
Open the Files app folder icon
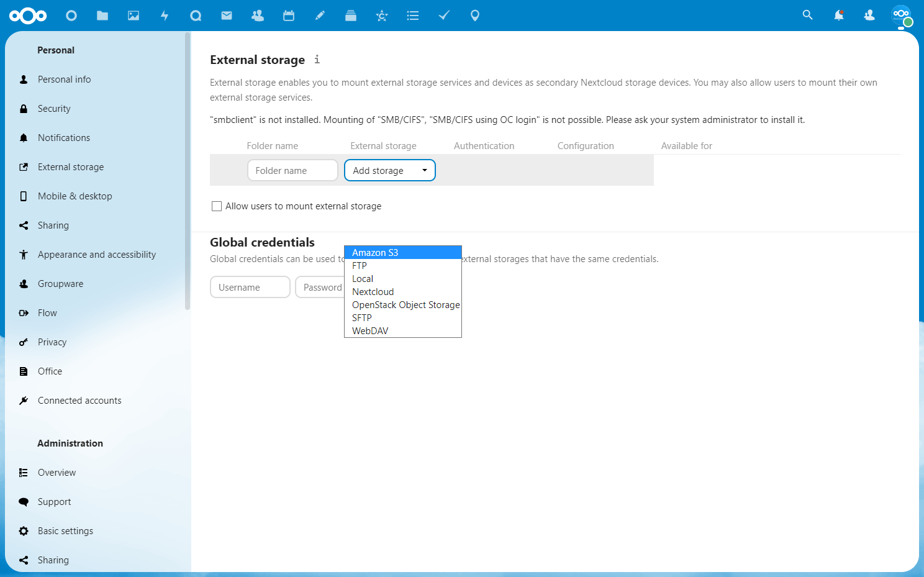click(x=102, y=16)
